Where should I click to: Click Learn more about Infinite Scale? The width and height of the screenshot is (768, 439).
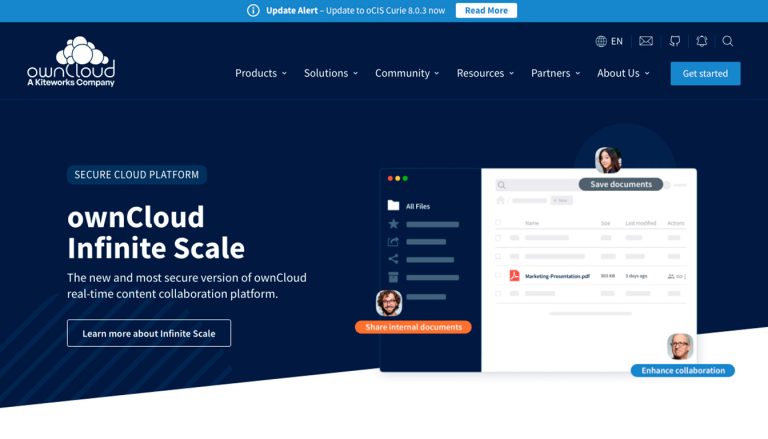(149, 333)
